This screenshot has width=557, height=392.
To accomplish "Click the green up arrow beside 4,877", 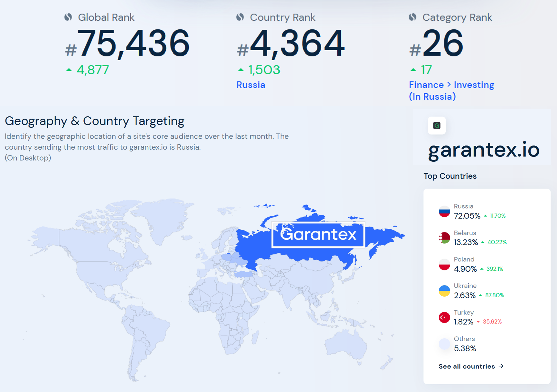I will click(x=69, y=70).
